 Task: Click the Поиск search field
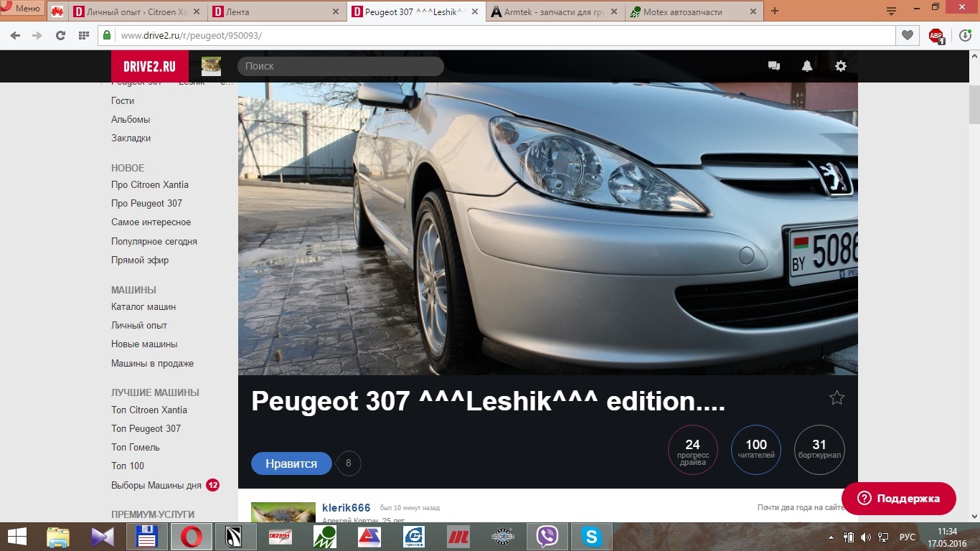point(341,66)
